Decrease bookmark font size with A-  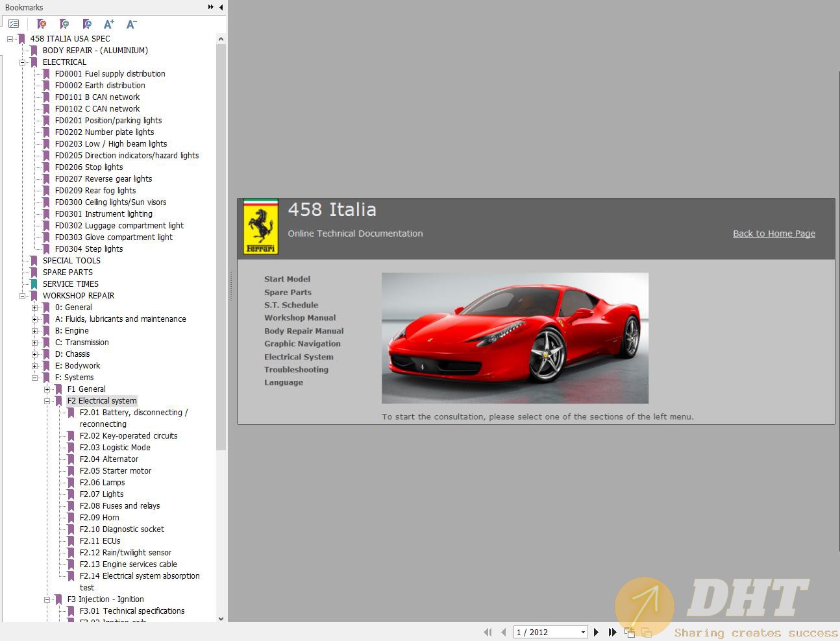click(x=131, y=24)
